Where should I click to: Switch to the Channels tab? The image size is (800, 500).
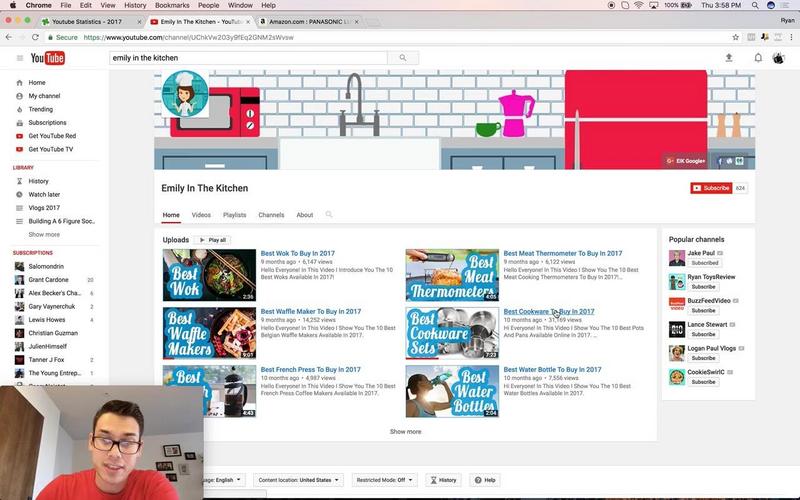[x=271, y=215]
